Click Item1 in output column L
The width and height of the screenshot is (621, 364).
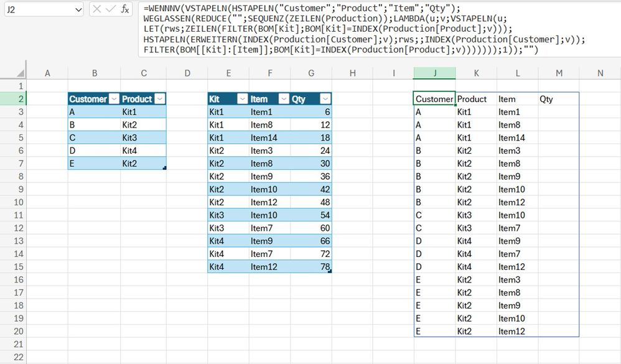coord(518,112)
